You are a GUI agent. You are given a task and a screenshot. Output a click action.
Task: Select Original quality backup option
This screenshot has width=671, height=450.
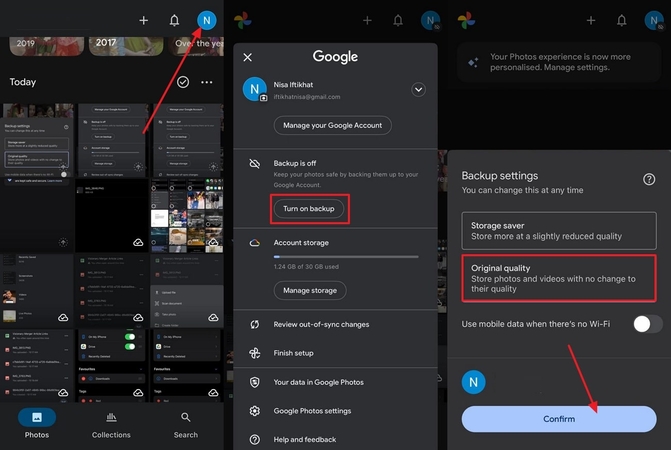(x=561, y=274)
